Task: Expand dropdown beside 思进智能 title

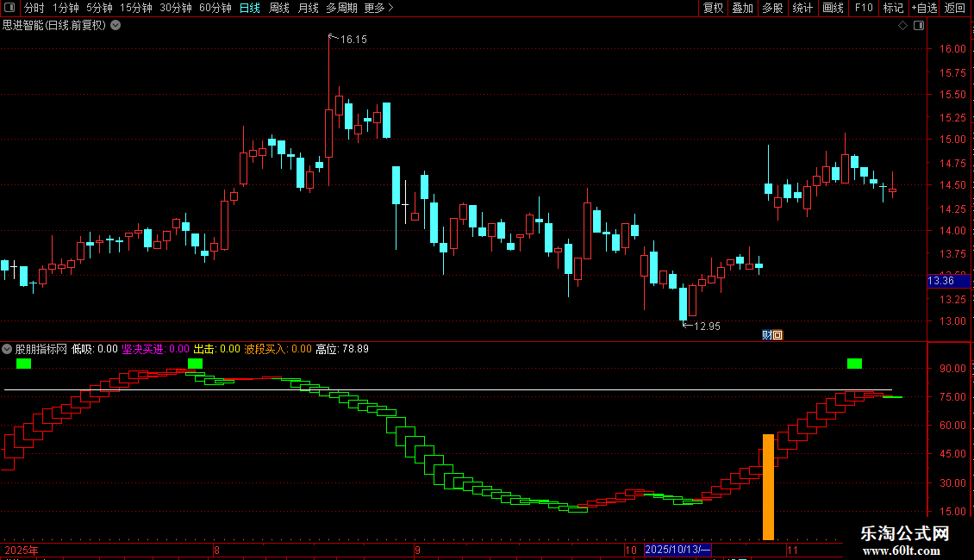Action: (x=116, y=26)
